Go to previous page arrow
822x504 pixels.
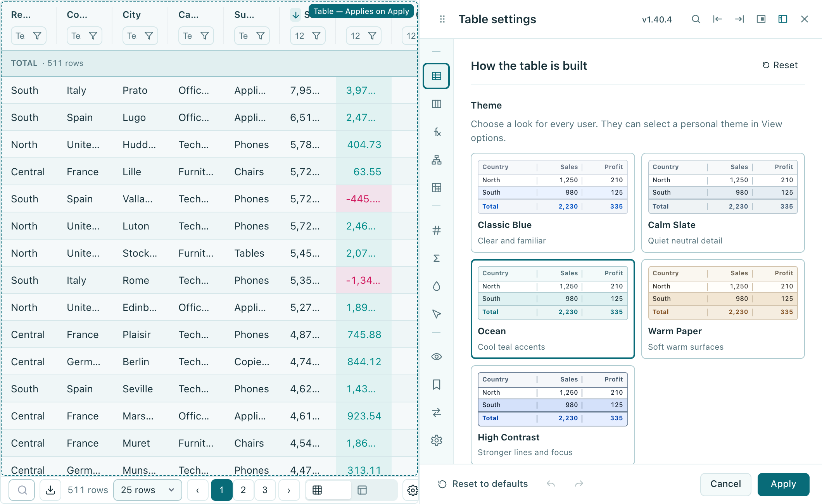point(197,490)
